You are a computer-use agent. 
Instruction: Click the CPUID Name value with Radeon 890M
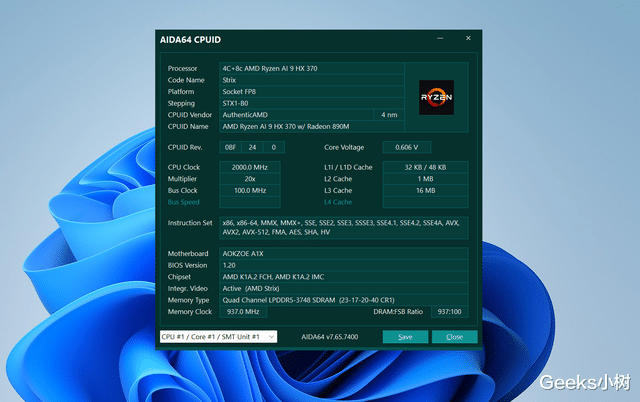pyautogui.click(x=312, y=127)
